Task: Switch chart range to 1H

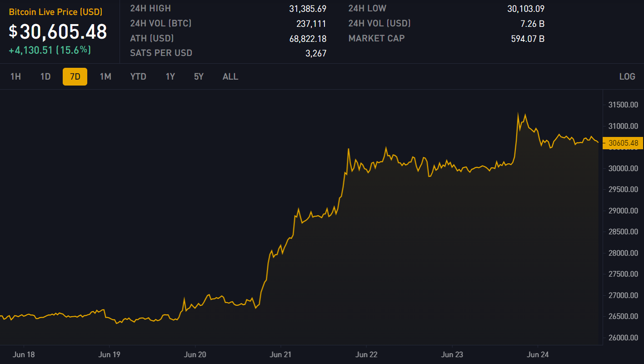Action: coord(15,76)
